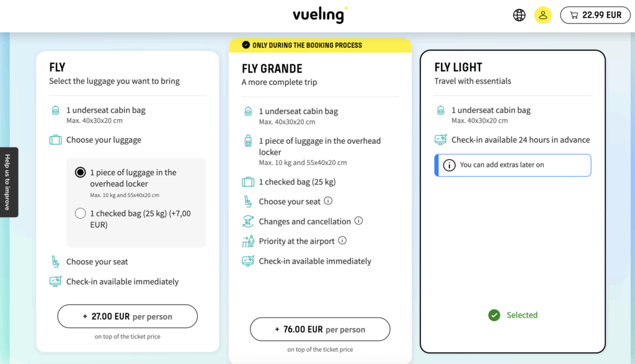Select the 1 checked bag (25 kg) option
This screenshot has height=364, width=635.
pos(80,213)
